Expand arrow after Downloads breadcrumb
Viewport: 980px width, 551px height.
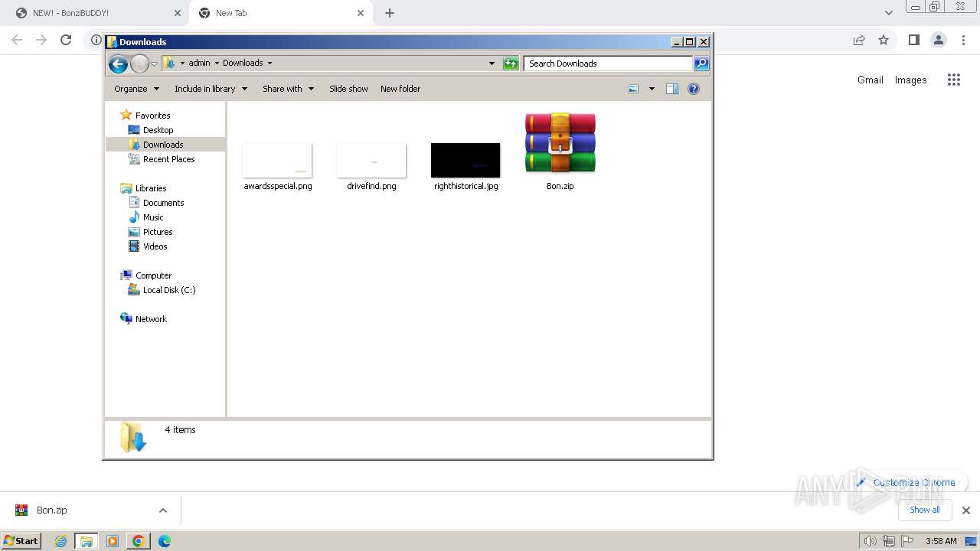coord(269,63)
